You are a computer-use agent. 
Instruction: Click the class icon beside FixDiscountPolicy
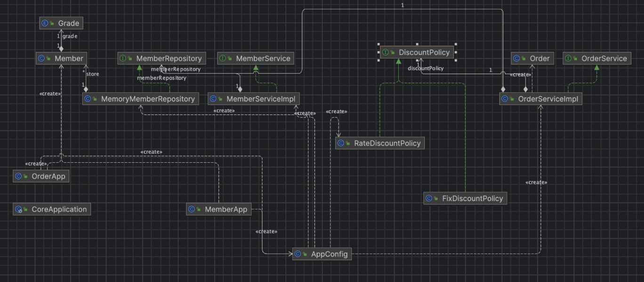pyautogui.click(x=429, y=199)
